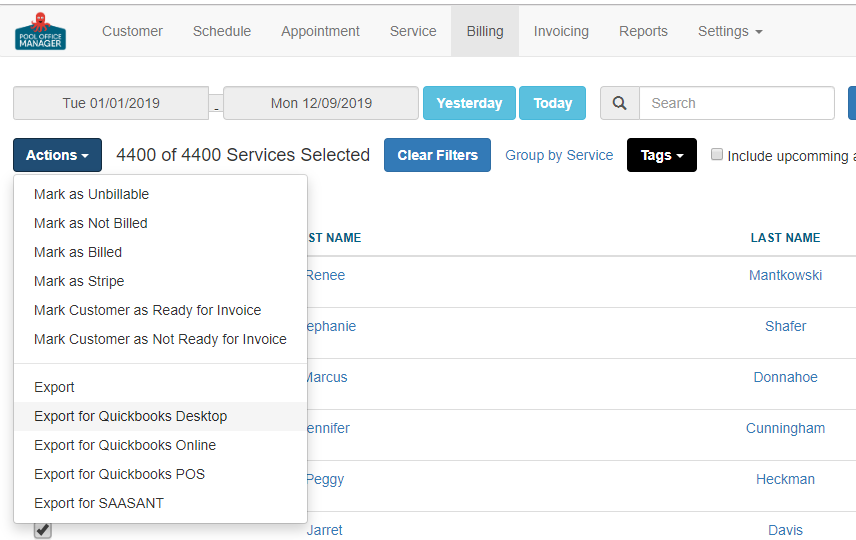Viewport: 856px width, 540px height.
Task: Click the Pool Office Manager logo
Action: pyautogui.click(x=40, y=31)
